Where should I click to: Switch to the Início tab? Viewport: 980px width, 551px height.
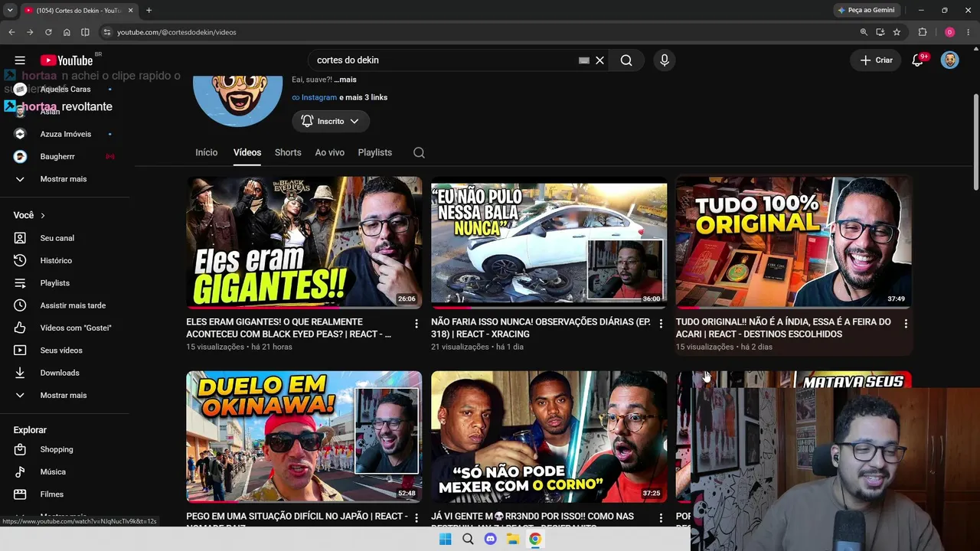click(x=207, y=152)
